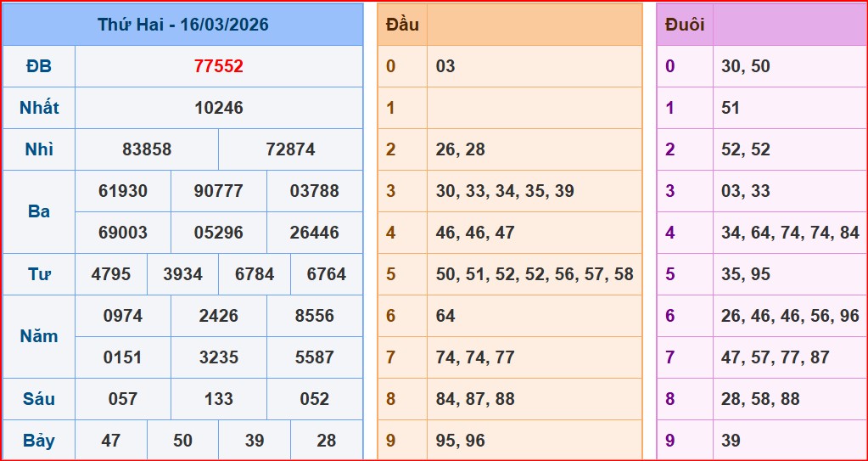Click number 28 in the Bảy row
This screenshot has height=461, width=868.
(327, 441)
